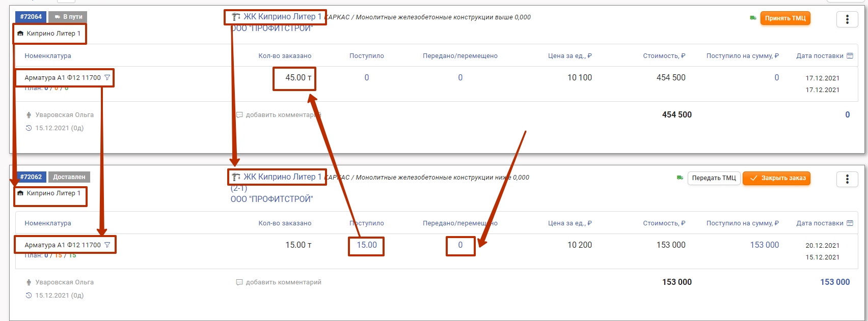Click the Закрыть заказ button
868x321 pixels.
click(x=776, y=179)
